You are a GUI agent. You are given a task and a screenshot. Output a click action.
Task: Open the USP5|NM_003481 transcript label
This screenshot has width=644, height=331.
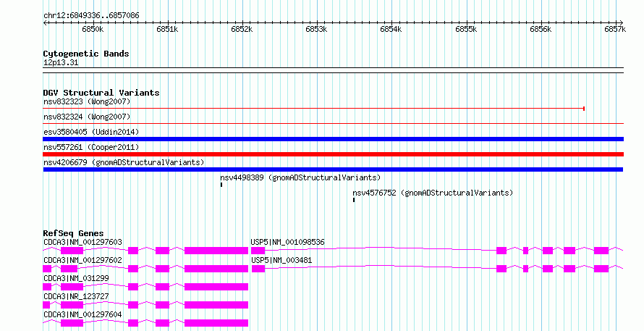point(281,260)
